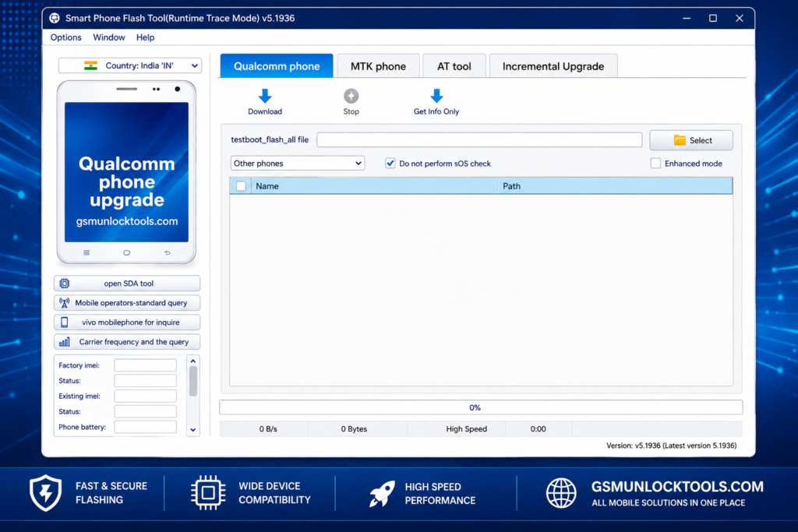The image size is (798, 532).
Task: Click the antenna icon for Mobile operators query
Action: (x=65, y=303)
